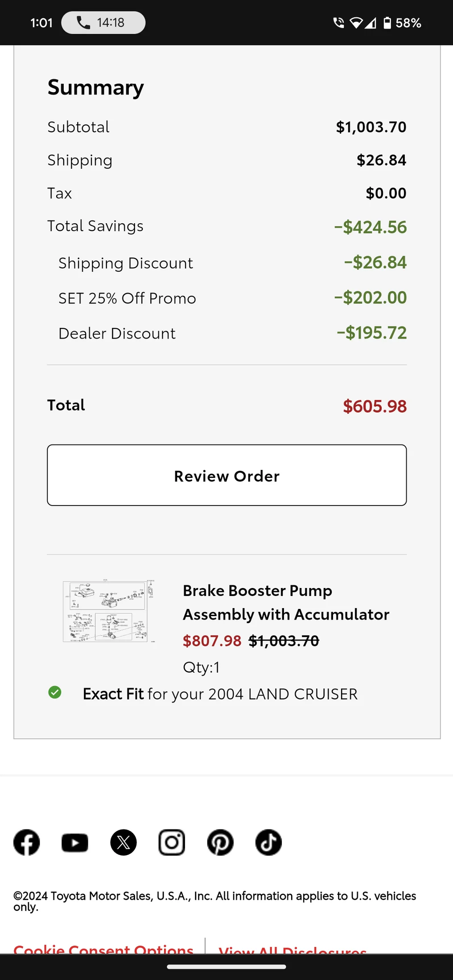Image resolution: width=453 pixels, height=980 pixels.
Task: Tap the Pinterest icon
Action: click(x=220, y=842)
